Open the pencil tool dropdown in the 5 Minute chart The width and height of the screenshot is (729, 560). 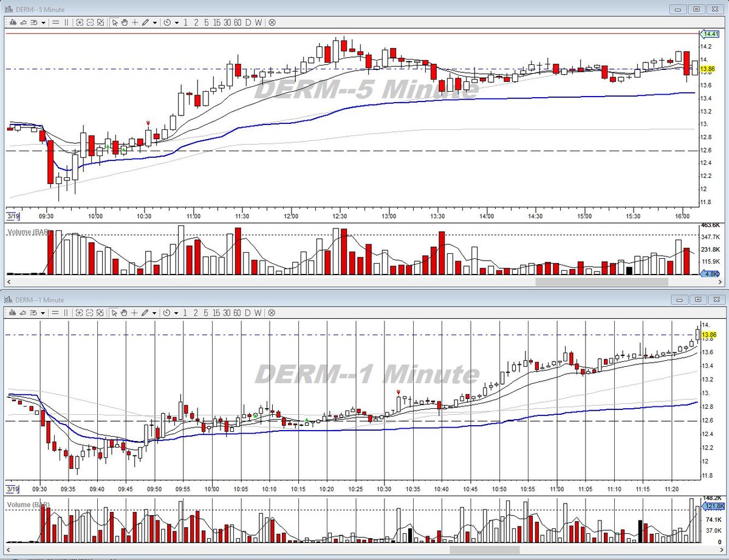click(155, 22)
